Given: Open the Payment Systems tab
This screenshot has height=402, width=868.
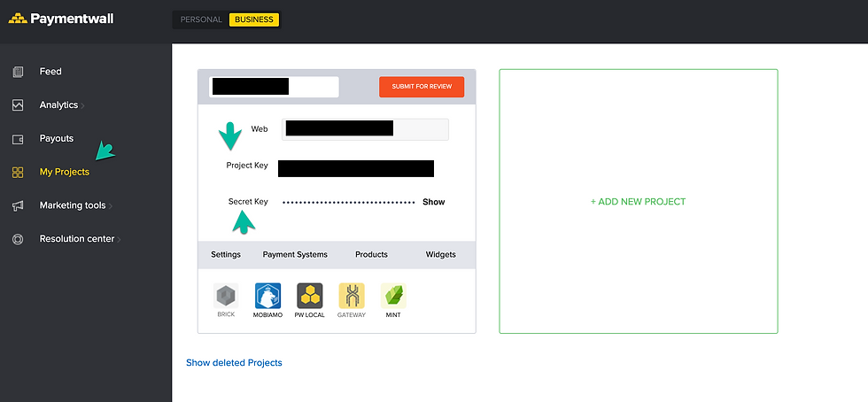Looking at the screenshot, I should point(295,255).
